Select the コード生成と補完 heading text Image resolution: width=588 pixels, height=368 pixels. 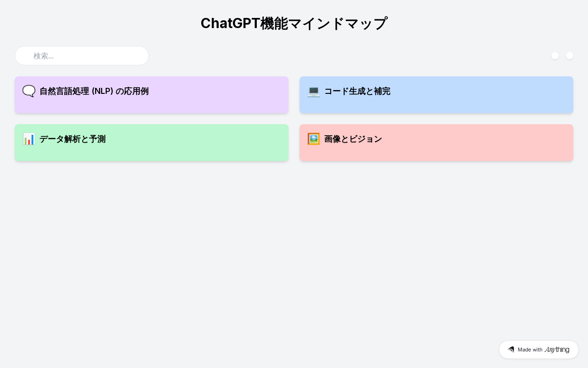(357, 91)
